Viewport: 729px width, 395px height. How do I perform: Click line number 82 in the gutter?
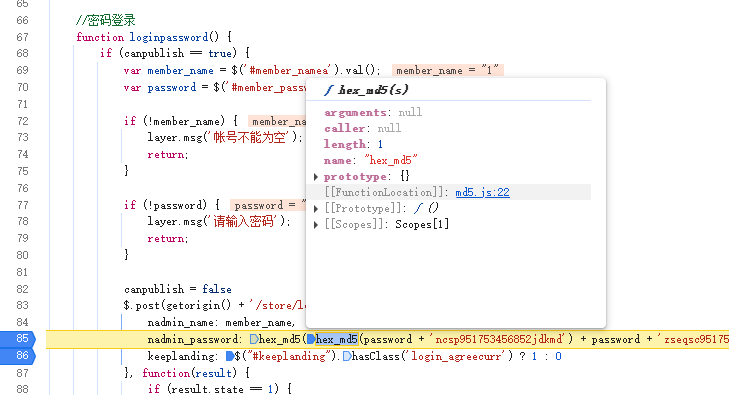click(22, 289)
